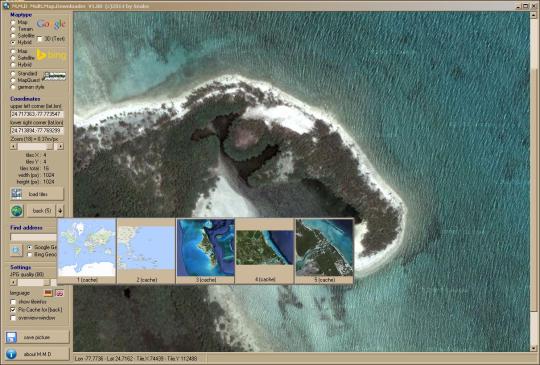Enable the 3D (Test) checkbox
Image resolution: width=540 pixels, height=365 pixels.
[x=40, y=39]
